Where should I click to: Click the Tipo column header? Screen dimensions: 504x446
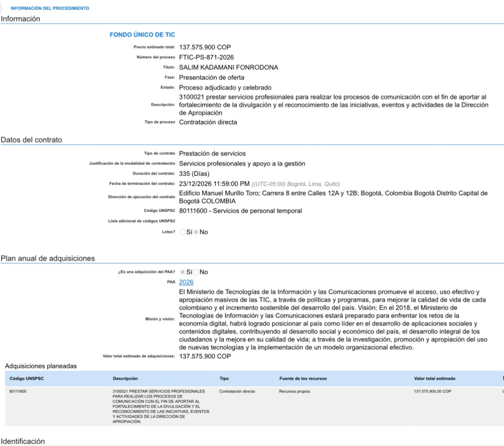coord(224,379)
